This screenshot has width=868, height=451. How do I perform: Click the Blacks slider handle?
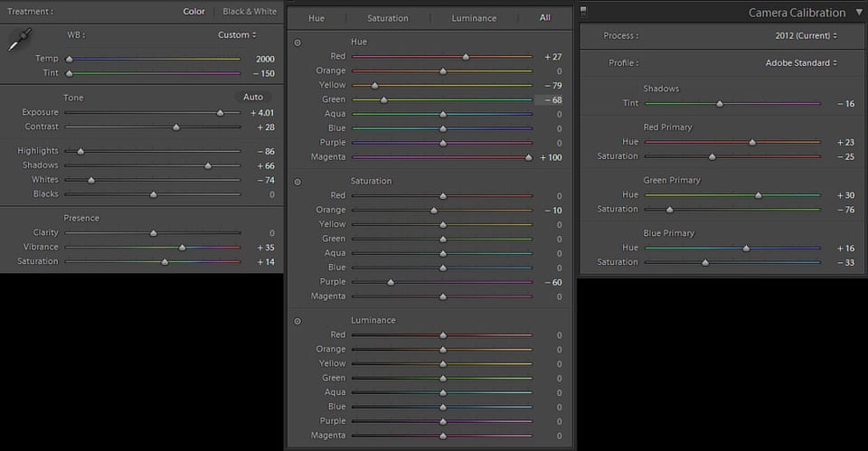tap(154, 194)
